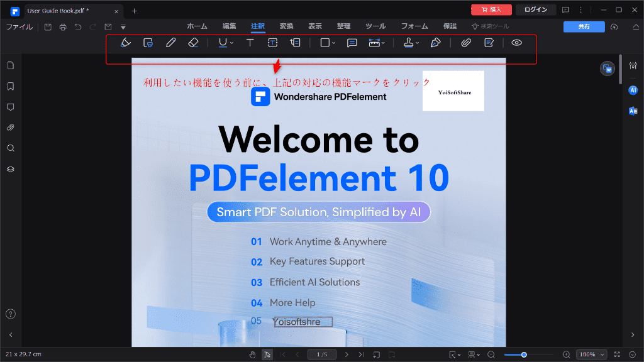Open the ツール tab
Image resolution: width=644 pixels, height=362 pixels.
pyautogui.click(x=375, y=26)
